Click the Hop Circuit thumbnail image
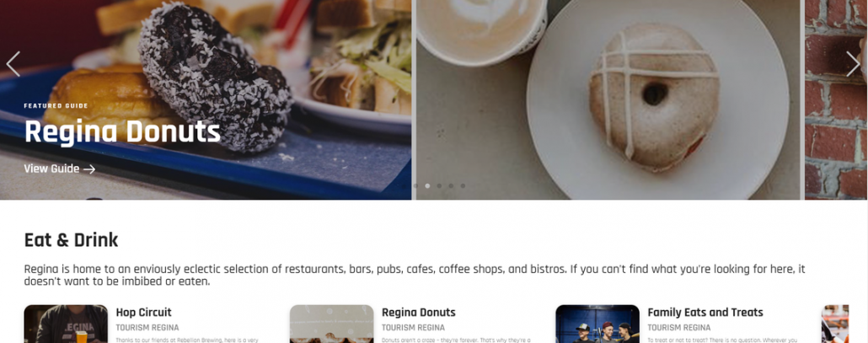The width and height of the screenshot is (868, 343). [66, 324]
